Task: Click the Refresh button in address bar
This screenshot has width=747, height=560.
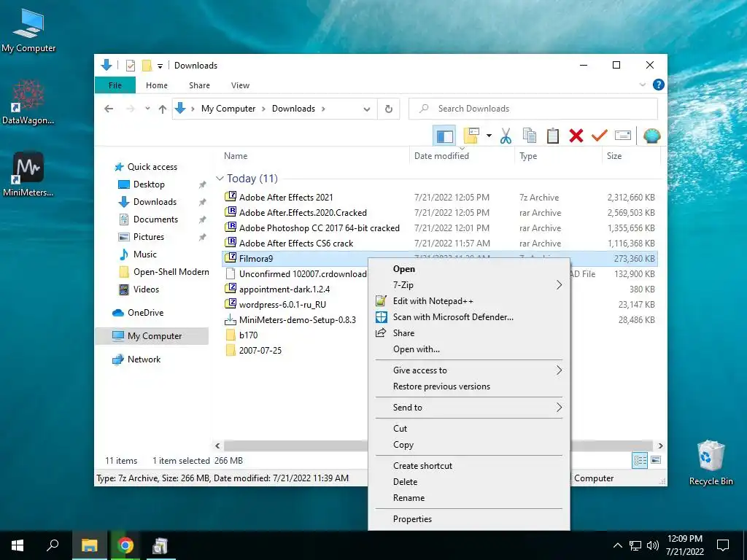Action: tap(389, 109)
